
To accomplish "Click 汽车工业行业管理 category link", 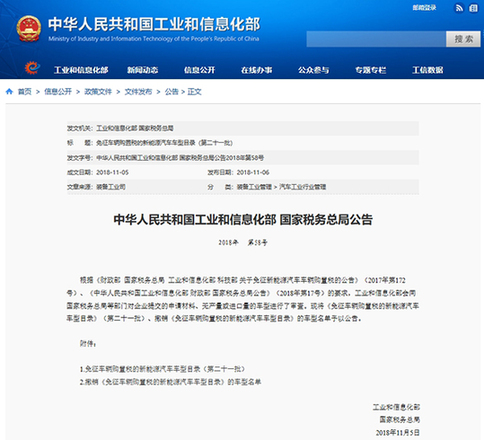I will click(302, 187).
